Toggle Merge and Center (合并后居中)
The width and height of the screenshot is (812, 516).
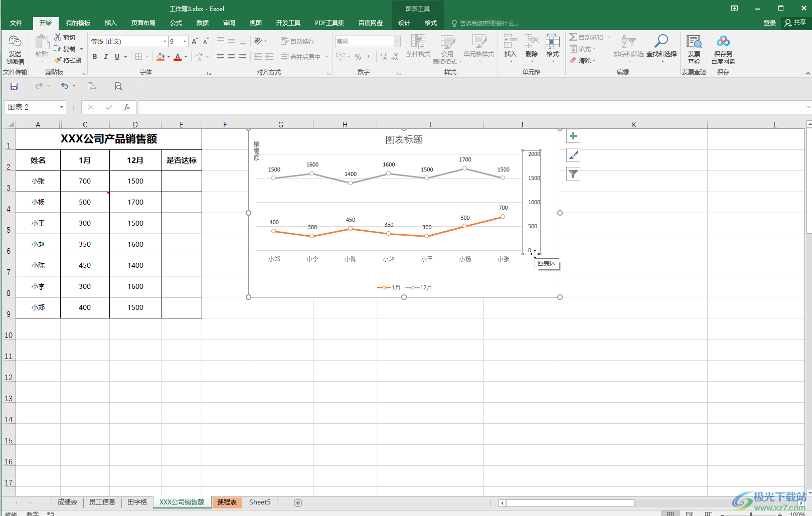pyautogui.click(x=300, y=57)
